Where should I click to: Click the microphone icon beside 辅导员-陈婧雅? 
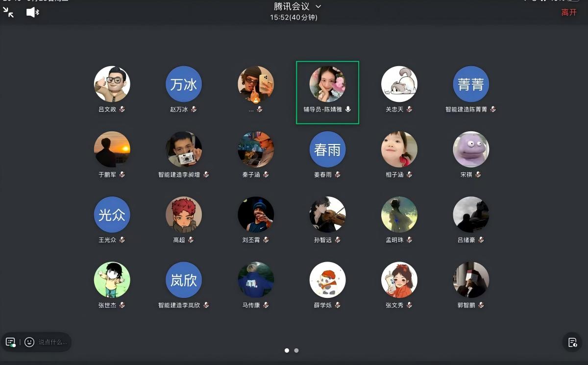coord(348,109)
